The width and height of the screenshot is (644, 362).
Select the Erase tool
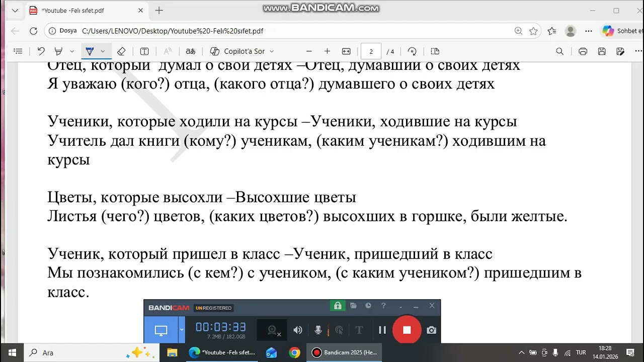click(x=121, y=51)
